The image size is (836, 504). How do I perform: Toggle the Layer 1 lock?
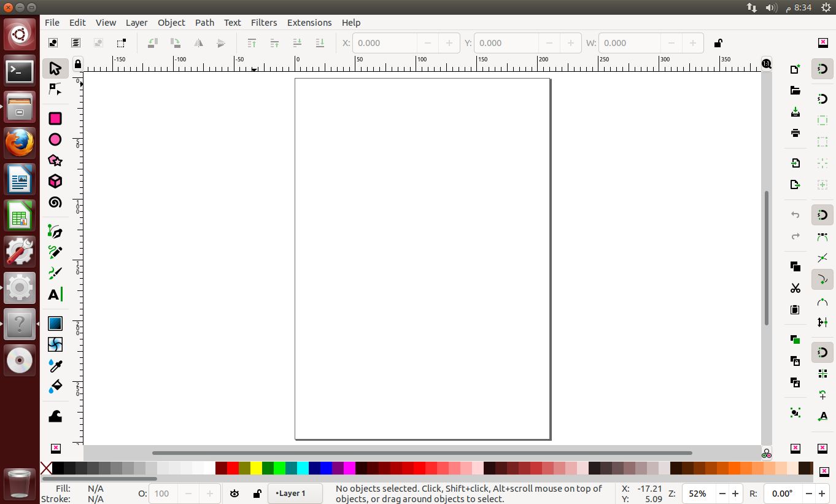click(x=257, y=494)
